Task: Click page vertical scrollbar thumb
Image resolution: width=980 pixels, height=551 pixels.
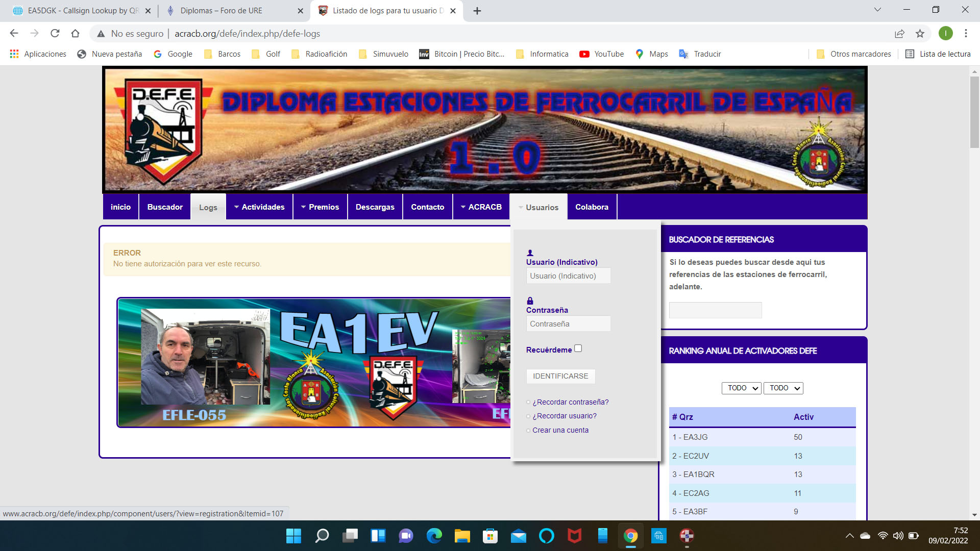Action: coord(974,112)
